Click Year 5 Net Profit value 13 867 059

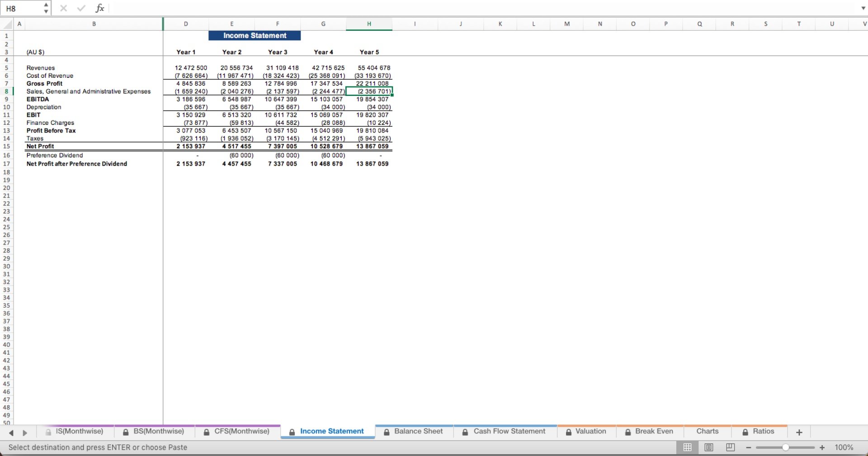pyautogui.click(x=372, y=146)
